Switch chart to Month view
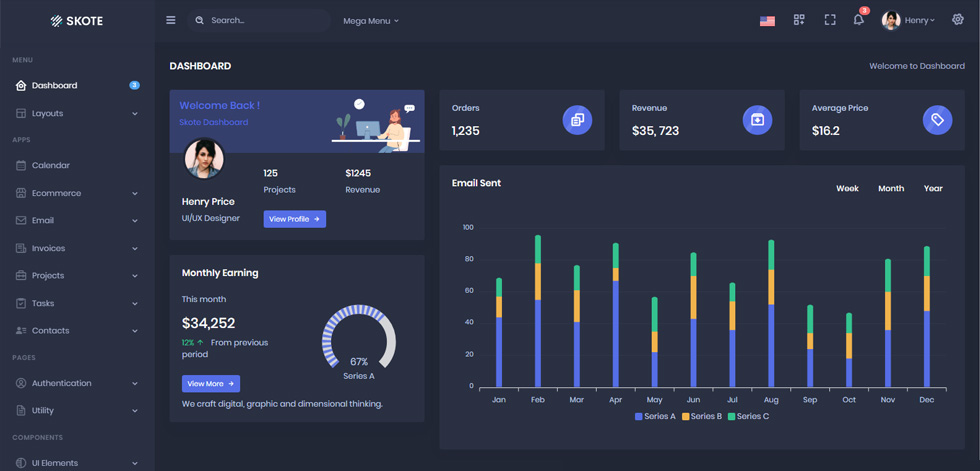The height and width of the screenshot is (471, 980). [x=891, y=188]
